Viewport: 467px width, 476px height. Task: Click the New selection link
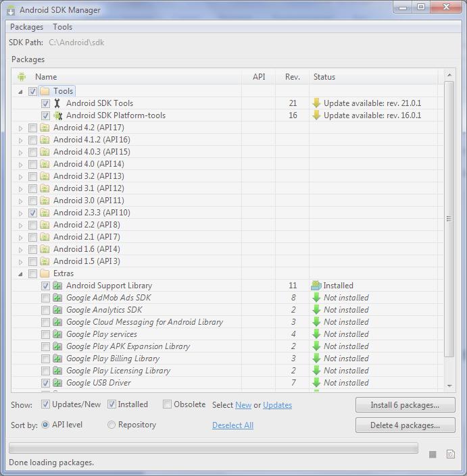click(243, 405)
